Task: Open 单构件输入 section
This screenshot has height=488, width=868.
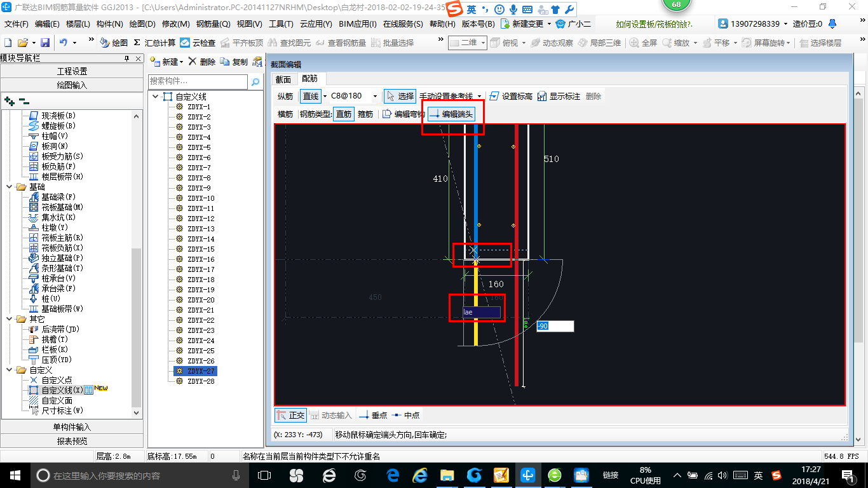Action: (72, 427)
